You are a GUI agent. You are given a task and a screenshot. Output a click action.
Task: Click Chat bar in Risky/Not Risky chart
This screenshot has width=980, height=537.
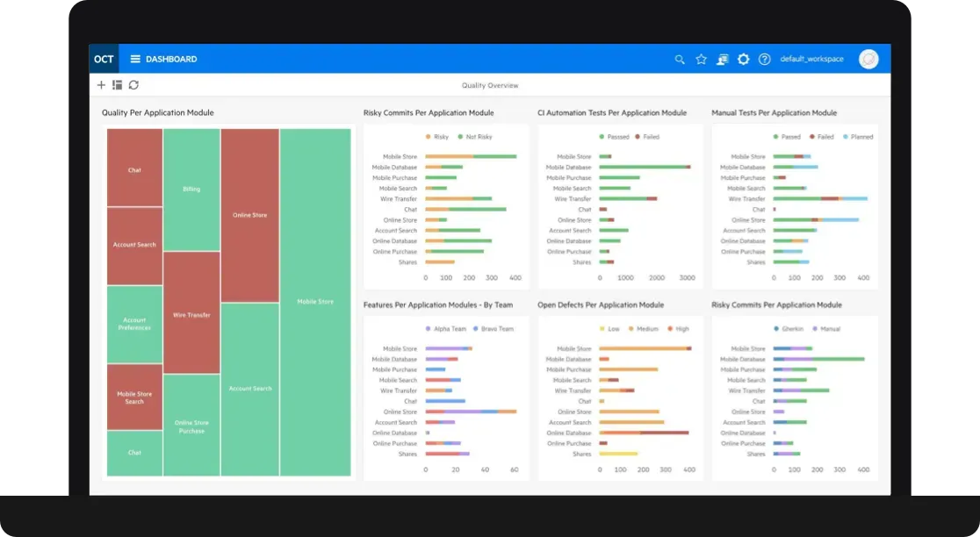click(465, 209)
